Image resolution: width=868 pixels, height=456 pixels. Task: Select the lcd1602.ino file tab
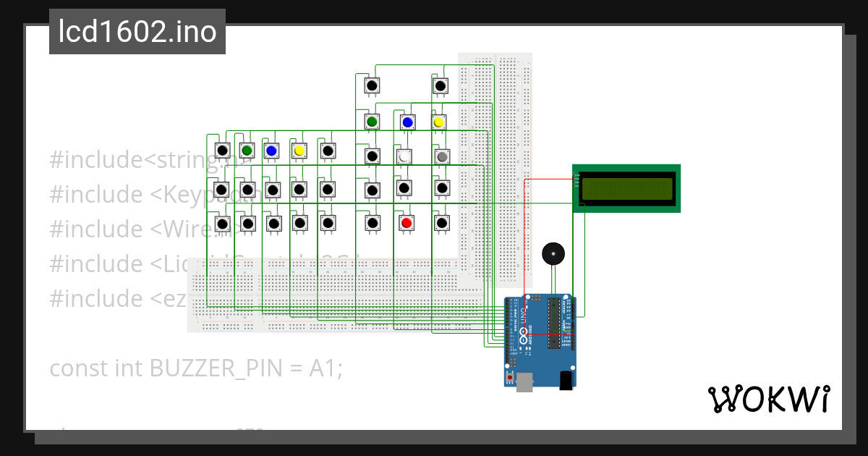(x=136, y=30)
